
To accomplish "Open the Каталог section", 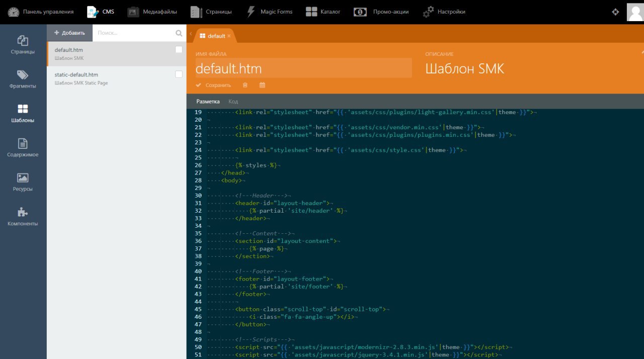I will 323,12.
